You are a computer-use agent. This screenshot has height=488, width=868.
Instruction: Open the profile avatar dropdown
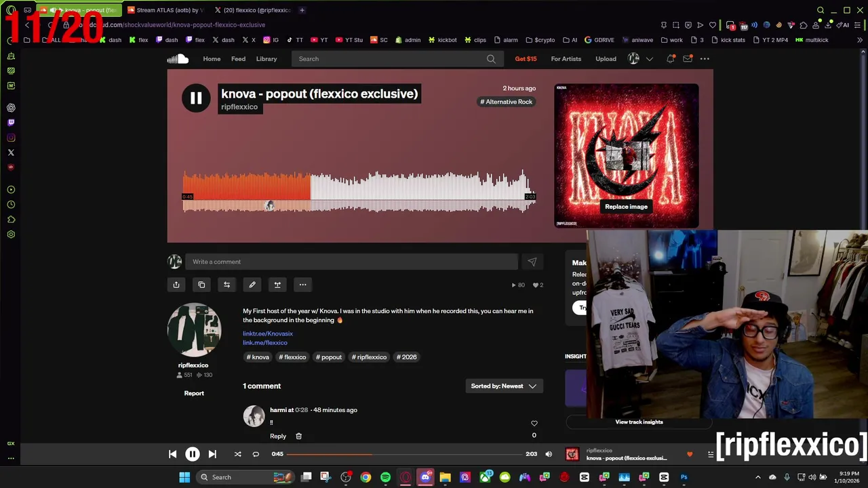(641, 59)
